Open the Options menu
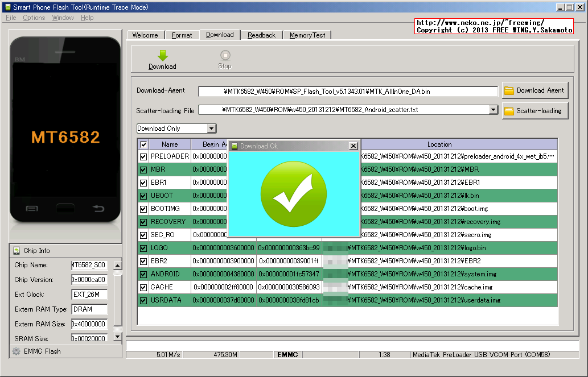Screen dimensions: 588x377 33,18
